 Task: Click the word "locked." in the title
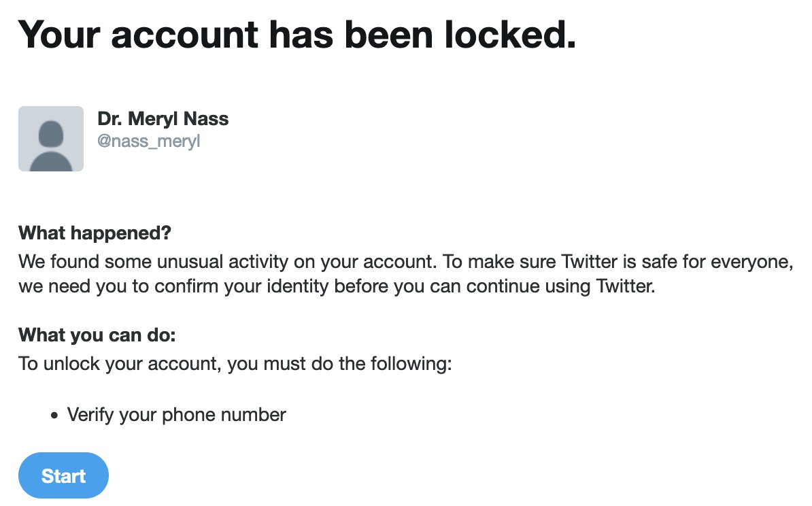click(x=510, y=35)
